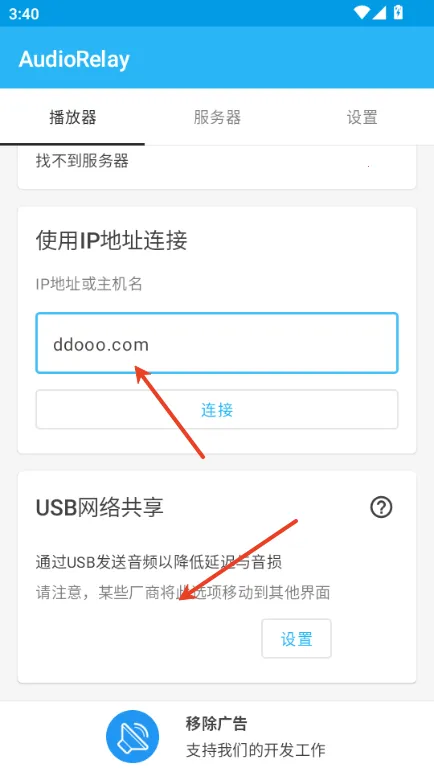434x772 pixels.
Task: Click the 连接 button
Action: pos(217,410)
